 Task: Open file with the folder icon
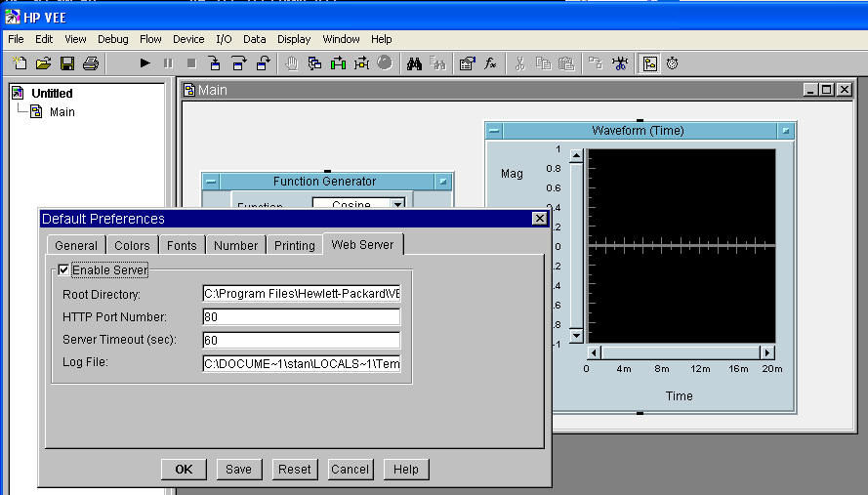coord(44,63)
